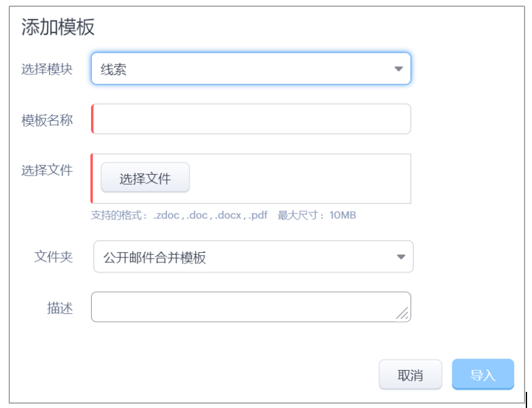532x408 pixels.
Task: Click the 最大尺寸 10MB hint text
Action: [x=316, y=216]
